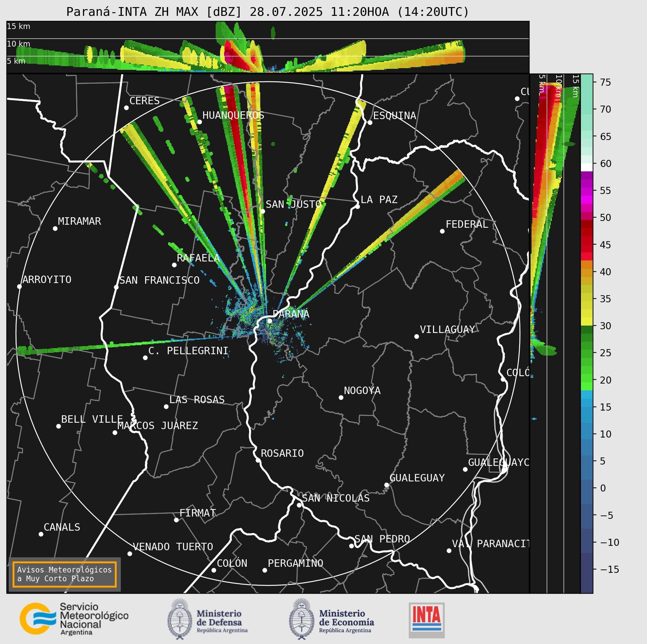Click the Ceres city marker dot
Viewport: 647px width, 644px height.
pos(126,108)
